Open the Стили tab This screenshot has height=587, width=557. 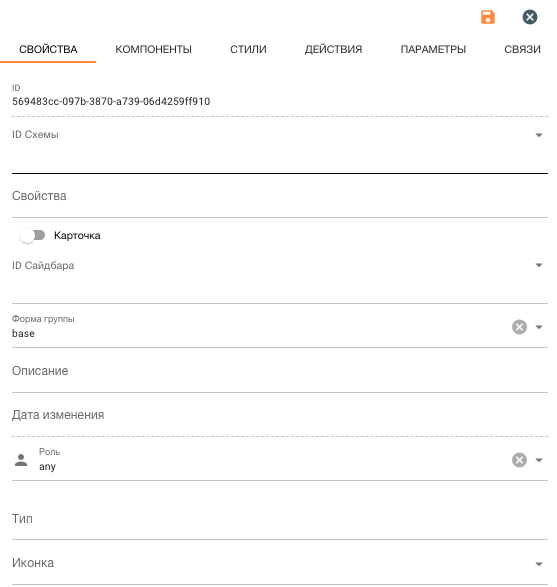coord(248,49)
